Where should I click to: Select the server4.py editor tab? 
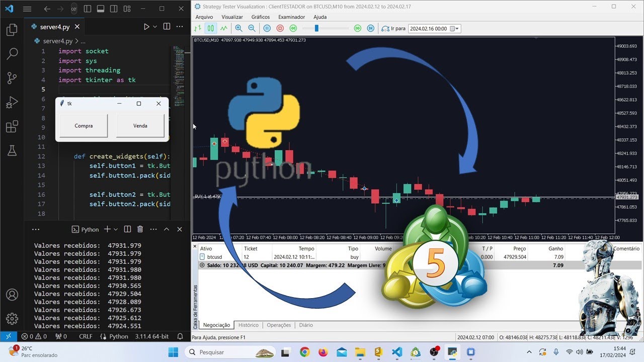point(54,27)
